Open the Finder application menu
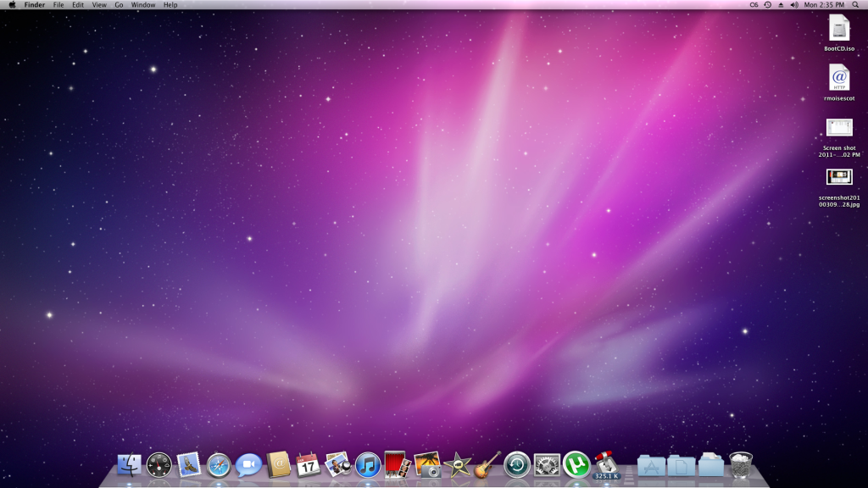Screen dimensions: 868x488 pyautogui.click(x=34, y=5)
